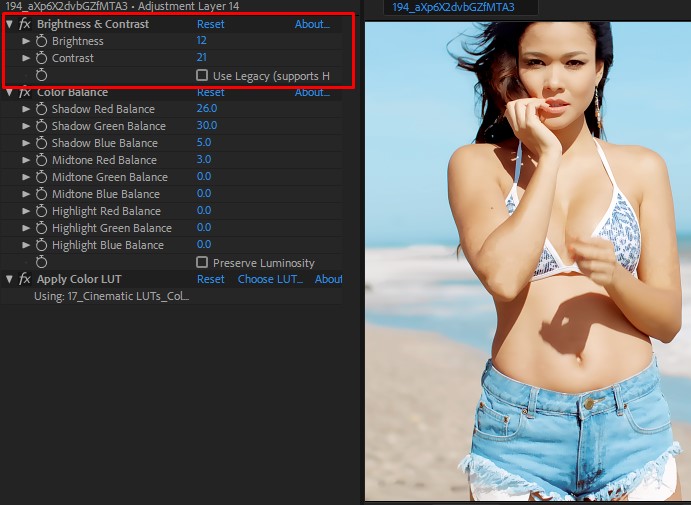
Task: Enable the Use Legacy checkbox
Action: point(202,75)
